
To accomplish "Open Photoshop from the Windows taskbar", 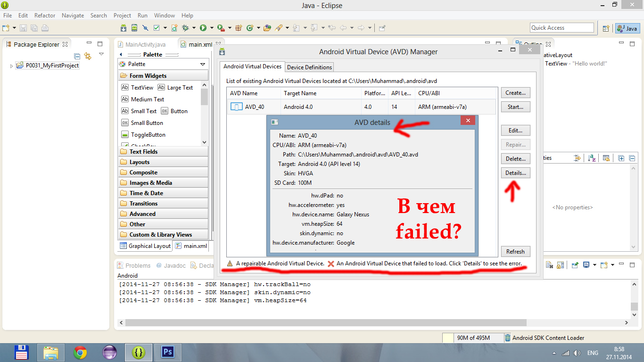I will pyautogui.click(x=167, y=352).
